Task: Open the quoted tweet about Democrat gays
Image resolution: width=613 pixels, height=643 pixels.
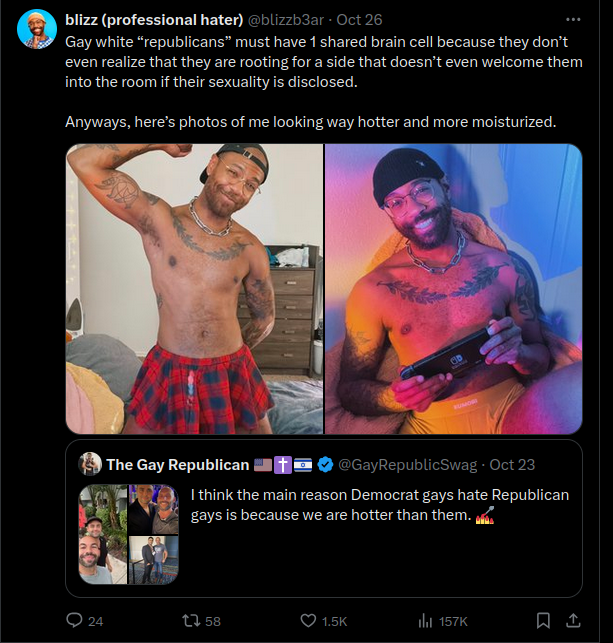Action: pyautogui.click(x=324, y=519)
